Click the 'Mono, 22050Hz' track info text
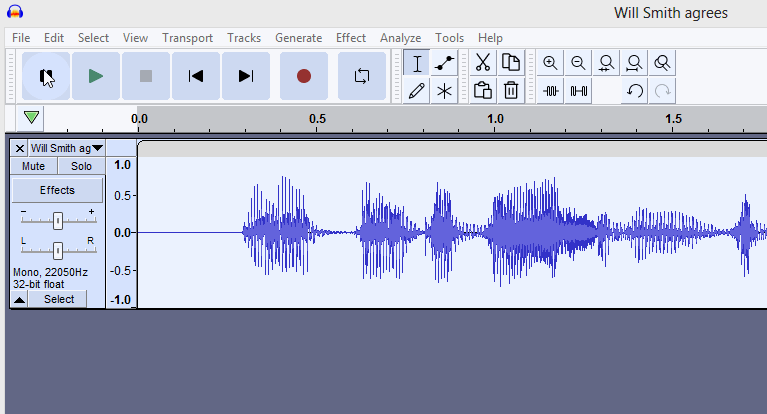This screenshot has height=414, width=767. (x=50, y=272)
